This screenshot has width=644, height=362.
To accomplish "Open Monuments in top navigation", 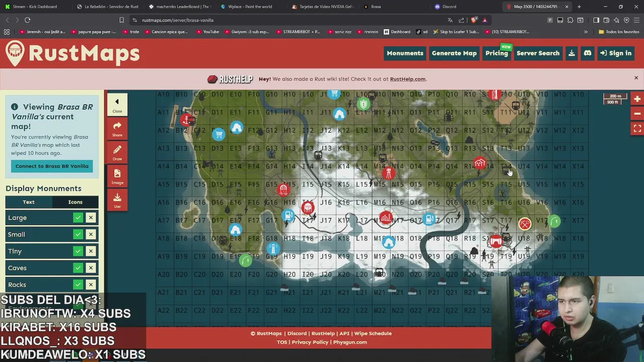I will click(x=405, y=53).
